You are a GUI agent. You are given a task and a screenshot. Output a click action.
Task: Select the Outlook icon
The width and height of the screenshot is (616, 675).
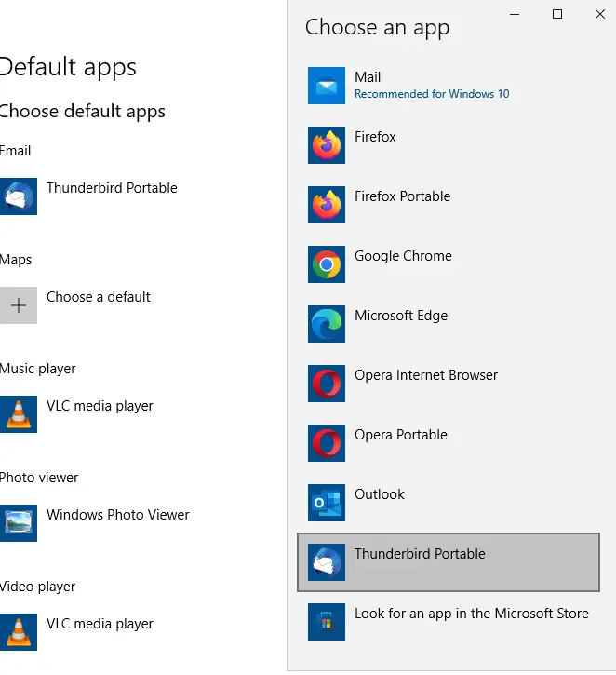coord(326,503)
